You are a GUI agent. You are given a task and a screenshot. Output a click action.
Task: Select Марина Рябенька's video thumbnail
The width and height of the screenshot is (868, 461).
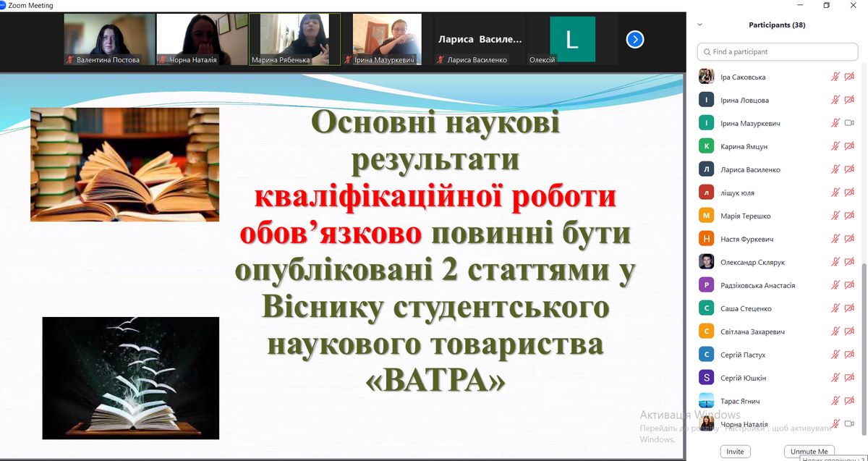294,39
